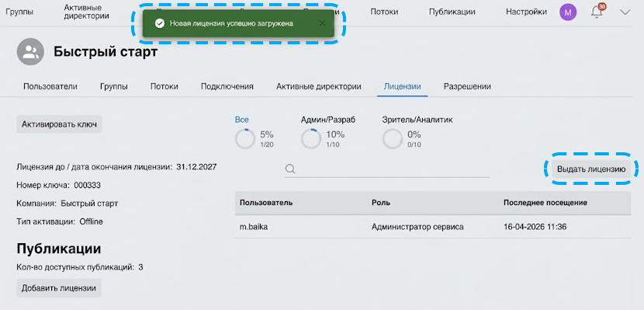Open Активные директории in top navigation

click(x=87, y=12)
